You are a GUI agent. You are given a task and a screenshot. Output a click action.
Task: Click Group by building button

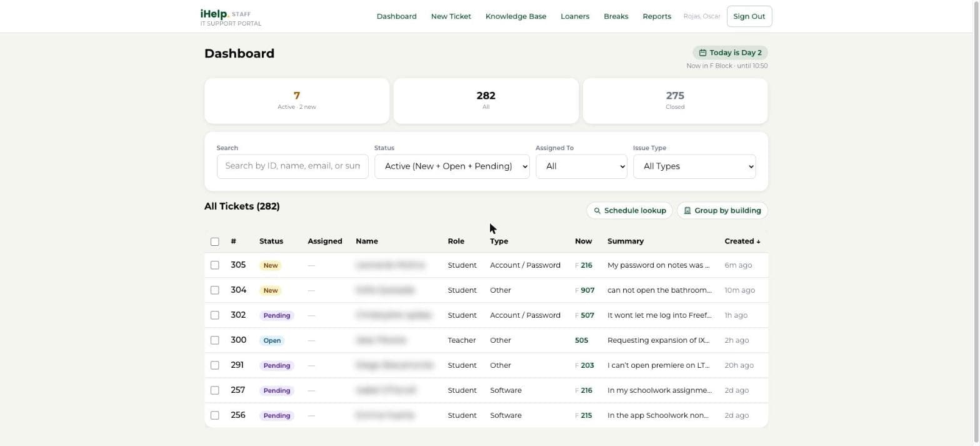coord(722,211)
